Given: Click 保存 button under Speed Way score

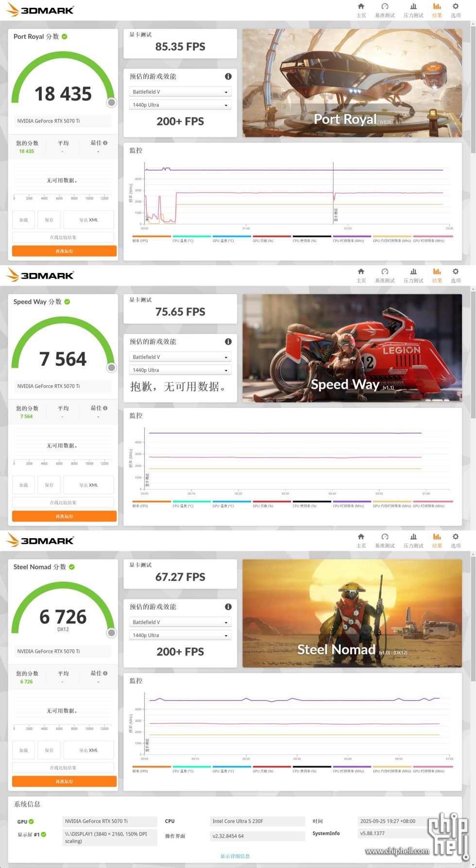Looking at the screenshot, I should point(49,485).
